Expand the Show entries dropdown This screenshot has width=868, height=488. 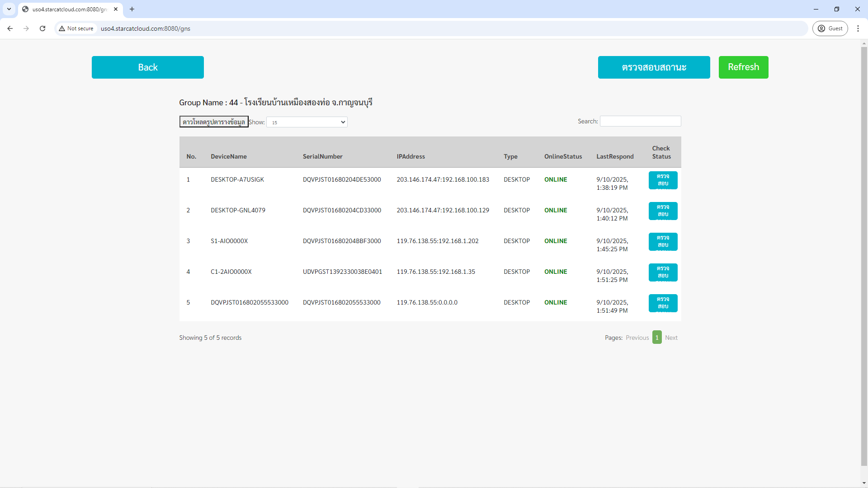point(307,122)
